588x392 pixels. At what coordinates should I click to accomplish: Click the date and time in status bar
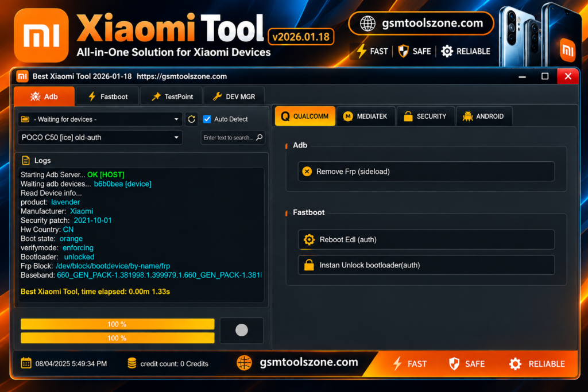tap(71, 364)
